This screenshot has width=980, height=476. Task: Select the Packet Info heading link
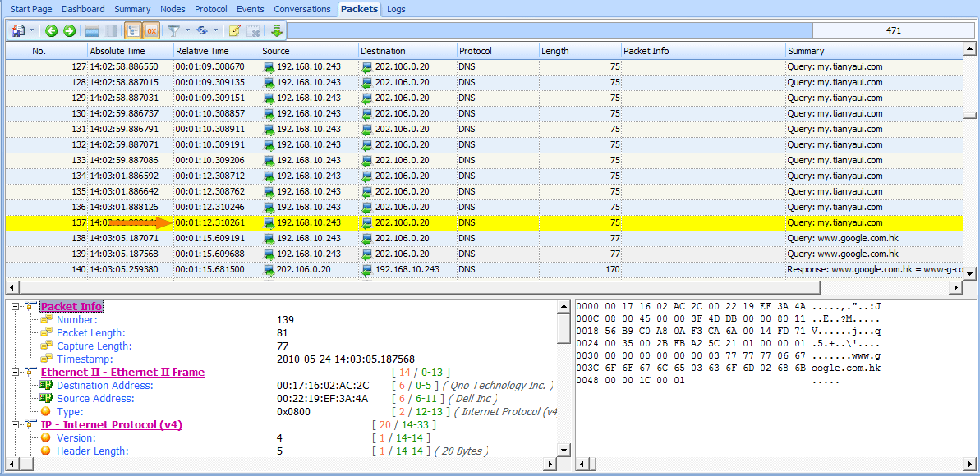pyautogui.click(x=71, y=307)
